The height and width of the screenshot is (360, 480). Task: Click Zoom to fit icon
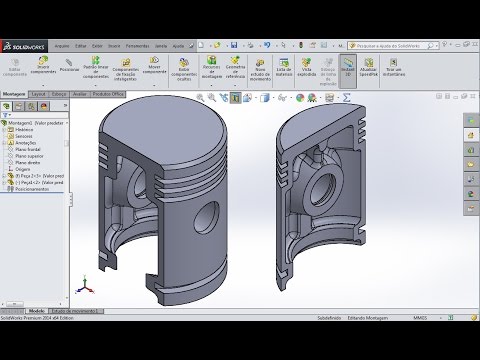point(200,97)
